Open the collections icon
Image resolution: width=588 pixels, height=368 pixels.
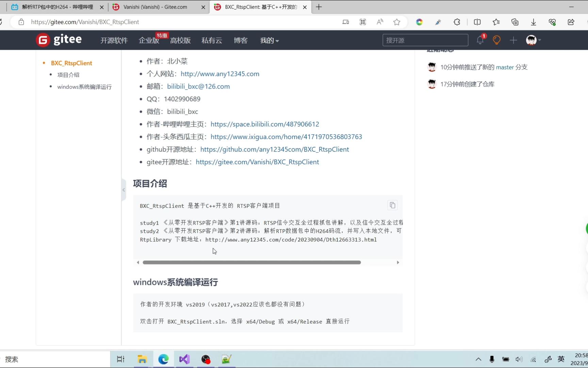tap(515, 22)
